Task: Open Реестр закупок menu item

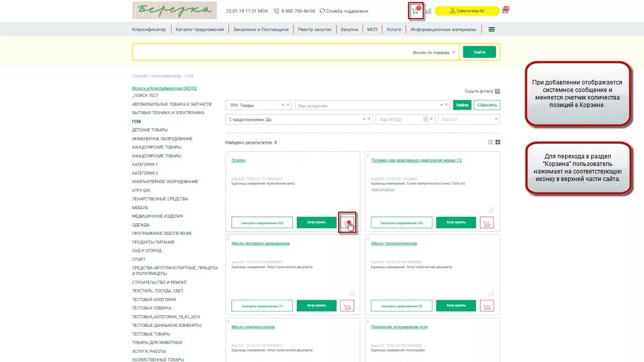Action: (314, 30)
